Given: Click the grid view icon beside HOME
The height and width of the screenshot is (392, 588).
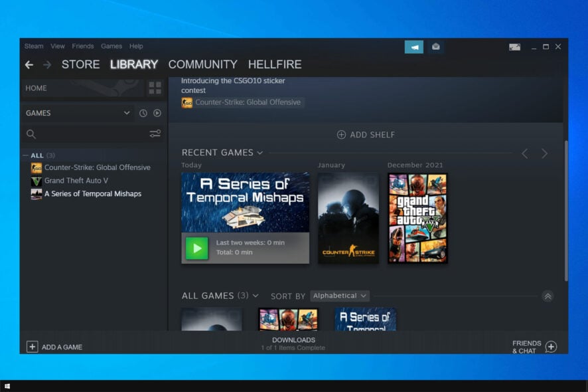Looking at the screenshot, I should (155, 88).
